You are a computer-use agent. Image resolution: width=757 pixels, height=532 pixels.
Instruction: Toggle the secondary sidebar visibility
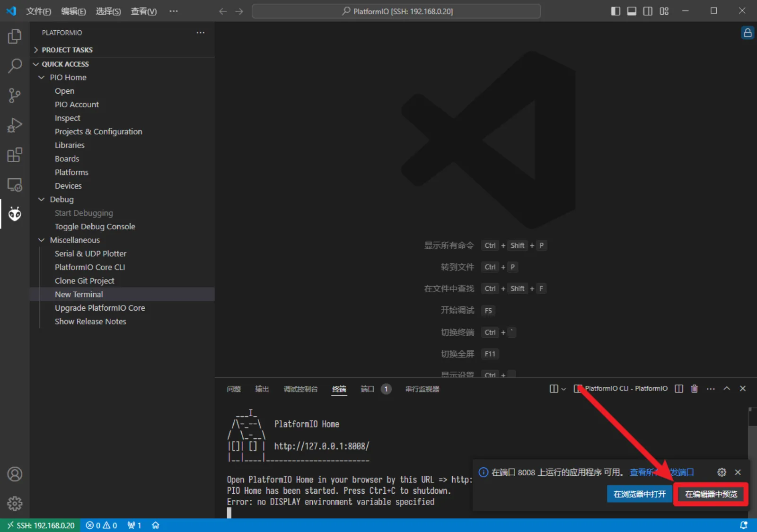tap(648, 11)
